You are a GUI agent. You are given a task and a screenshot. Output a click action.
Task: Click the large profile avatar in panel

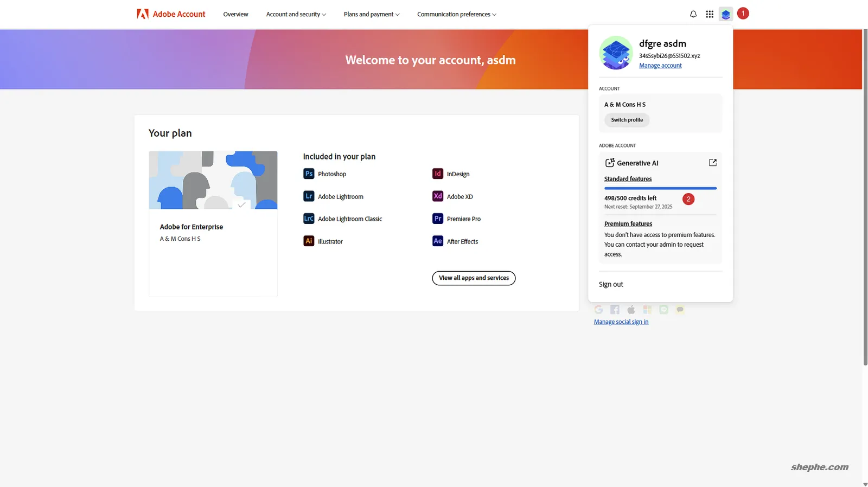(616, 53)
